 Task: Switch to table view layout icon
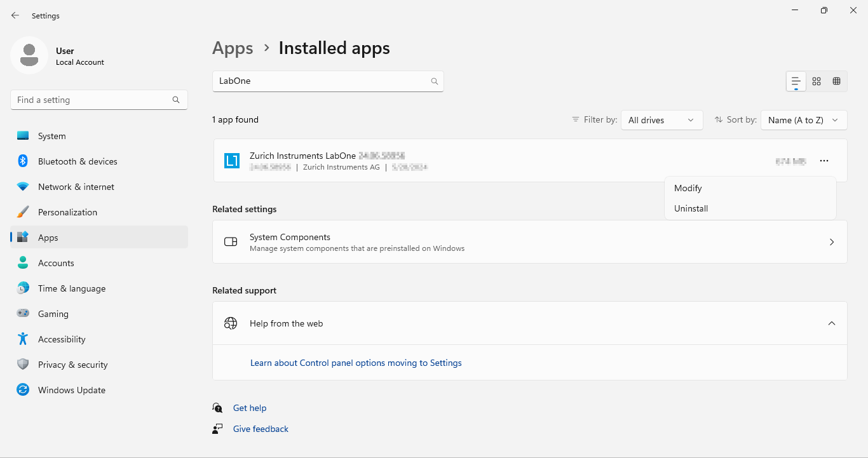[836, 81]
